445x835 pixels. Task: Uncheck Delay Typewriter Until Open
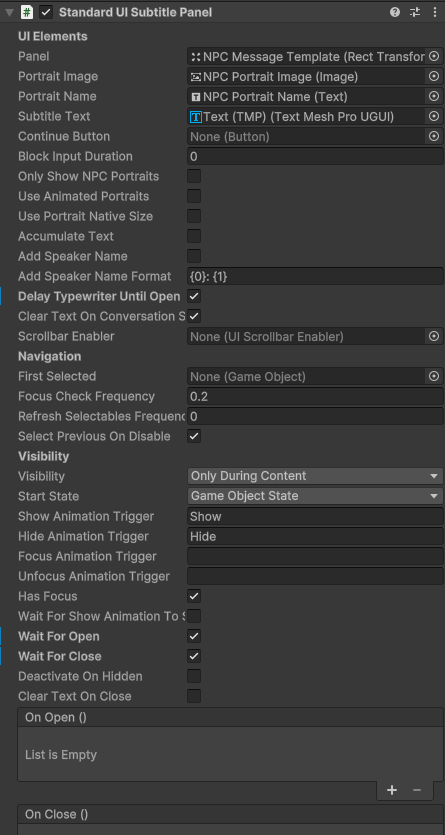point(194,296)
